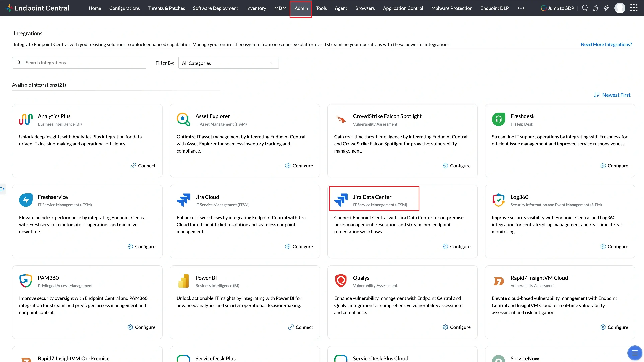Click Configure on Freshdesk card
The image size is (644, 362).
[x=614, y=166]
